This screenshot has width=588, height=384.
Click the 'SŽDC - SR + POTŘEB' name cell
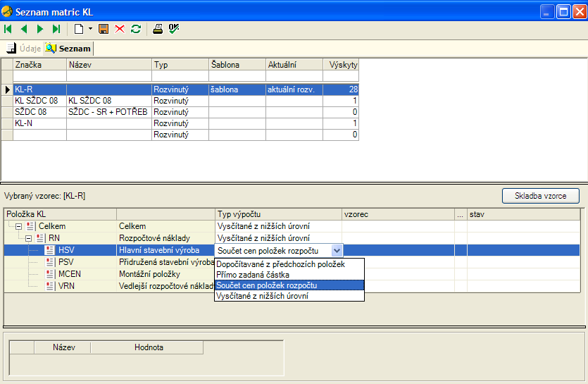[x=109, y=112]
